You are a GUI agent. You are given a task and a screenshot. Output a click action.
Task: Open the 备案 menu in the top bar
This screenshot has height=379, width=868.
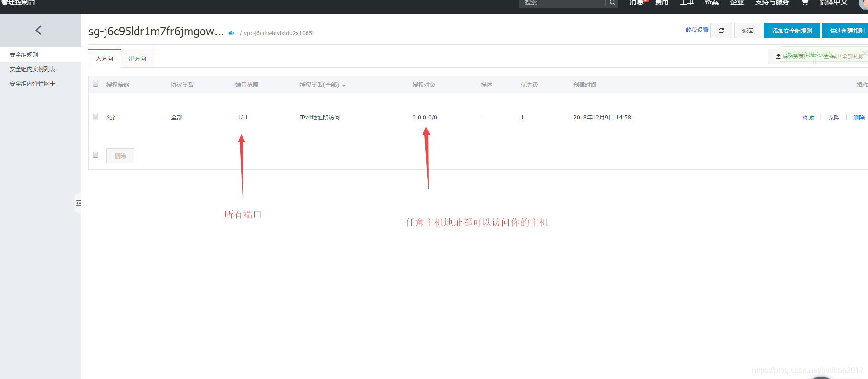click(712, 3)
